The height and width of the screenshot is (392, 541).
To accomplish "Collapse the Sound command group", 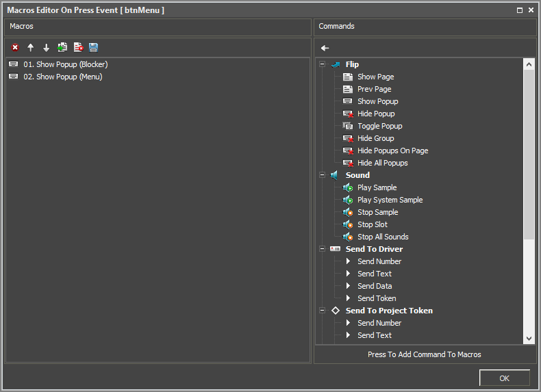I will pyautogui.click(x=323, y=175).
